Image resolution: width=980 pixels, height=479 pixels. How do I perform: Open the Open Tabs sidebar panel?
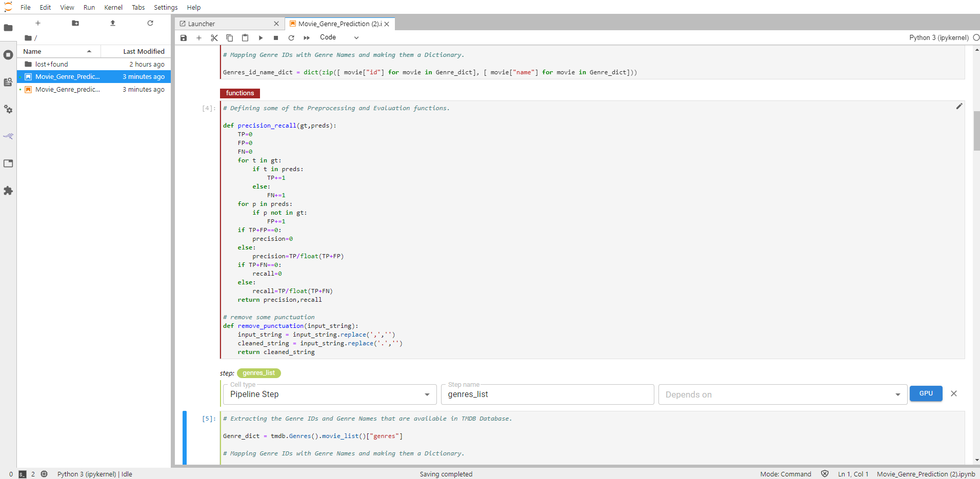click(x=8, y=163)
